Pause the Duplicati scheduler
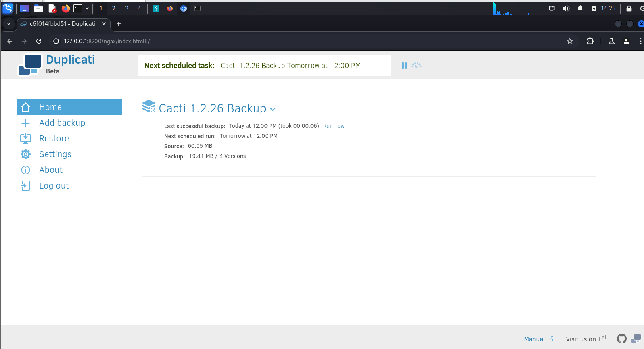 404,65
